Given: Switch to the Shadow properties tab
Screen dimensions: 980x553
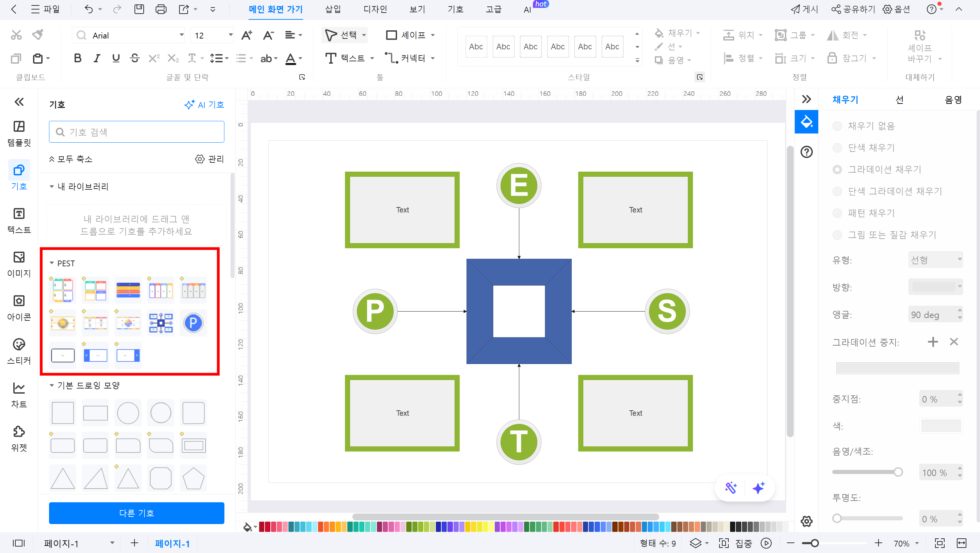Looking at the screenshot, I should [x=953, y=100].
